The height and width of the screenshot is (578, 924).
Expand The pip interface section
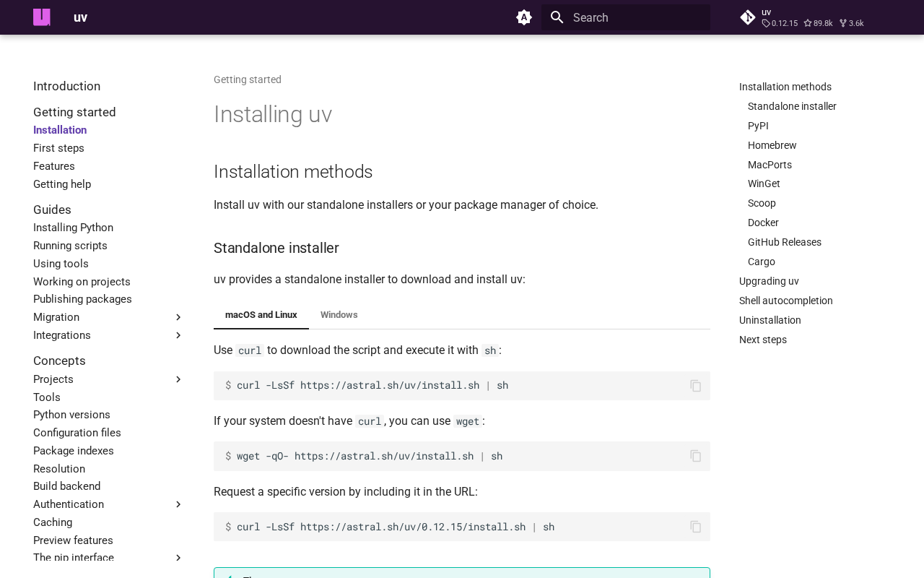tap(178, 558)
